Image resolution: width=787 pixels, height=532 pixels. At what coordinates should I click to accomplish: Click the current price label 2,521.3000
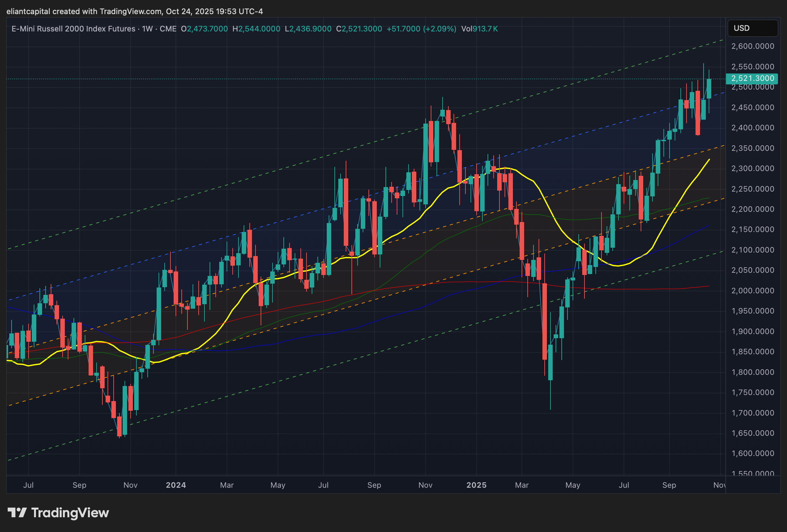(752, 79)
